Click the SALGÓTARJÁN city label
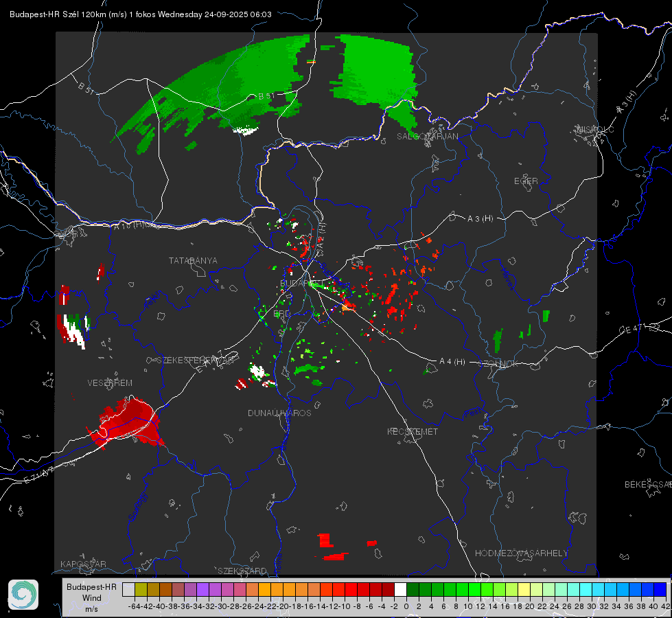This screenshot has height=618, width=672. [x=427, y=137]
